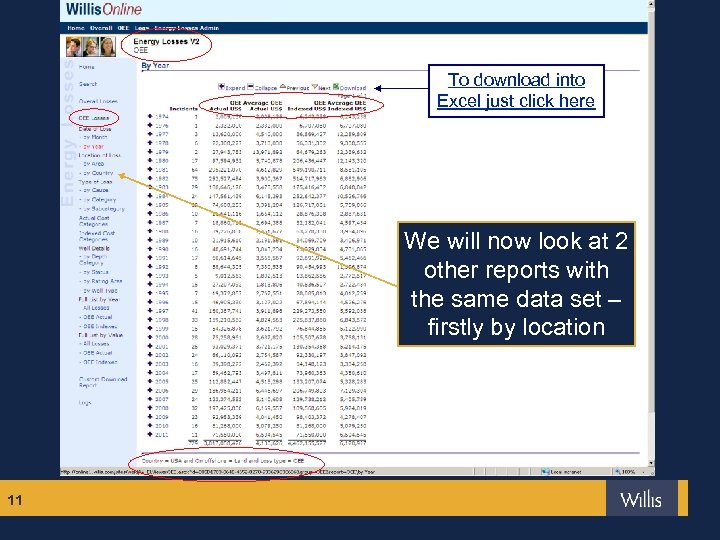Open the by Year report link
Image resolution: width=720 pixels, height=540 pixels.
(94, 146)
